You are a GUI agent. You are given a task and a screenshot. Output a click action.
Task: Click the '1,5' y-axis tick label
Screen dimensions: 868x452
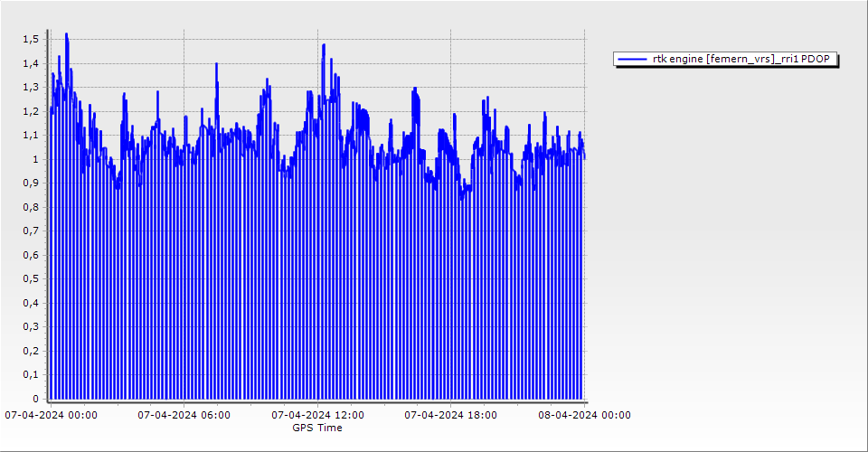click(30, 40)
